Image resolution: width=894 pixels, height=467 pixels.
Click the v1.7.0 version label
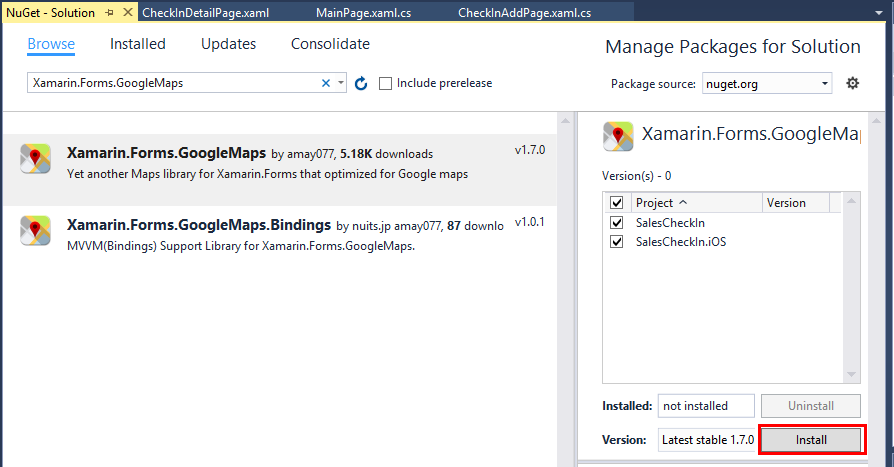[530, 150]
